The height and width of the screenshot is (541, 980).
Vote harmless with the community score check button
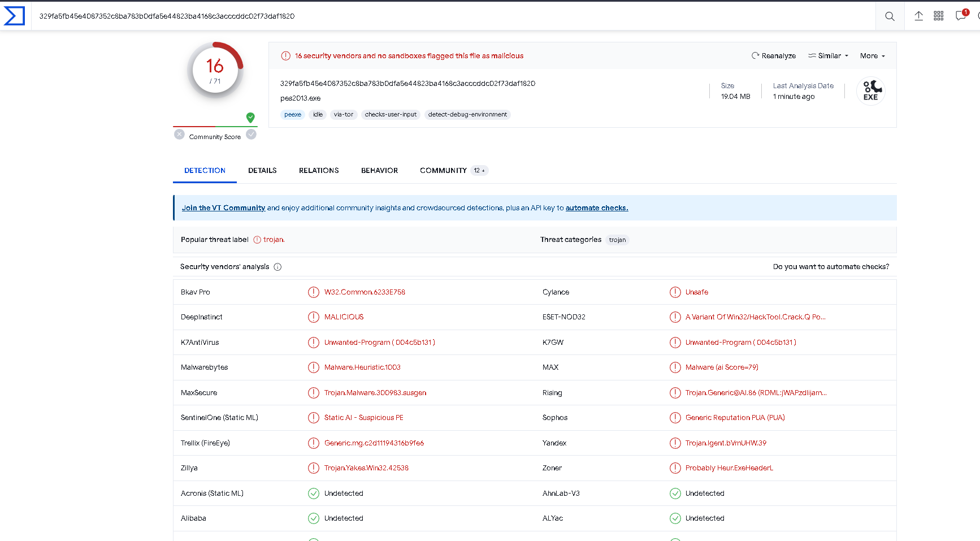tap(251, 135)
